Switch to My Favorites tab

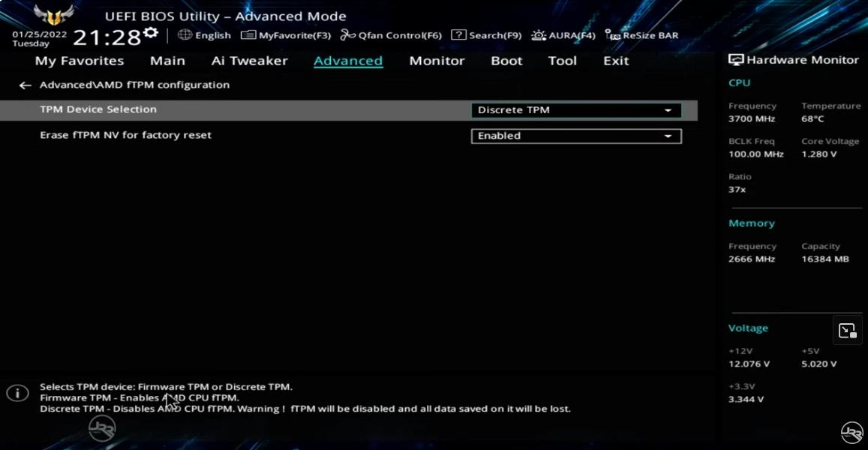[80, 61]
